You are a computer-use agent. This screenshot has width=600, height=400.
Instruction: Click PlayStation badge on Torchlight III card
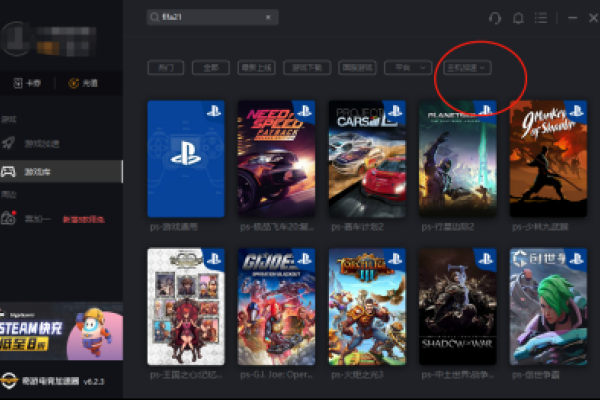[x=395, y=259]
